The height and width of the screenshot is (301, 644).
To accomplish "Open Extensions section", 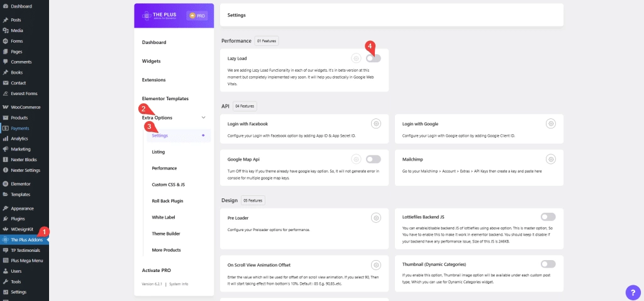I will pos(153,80).
